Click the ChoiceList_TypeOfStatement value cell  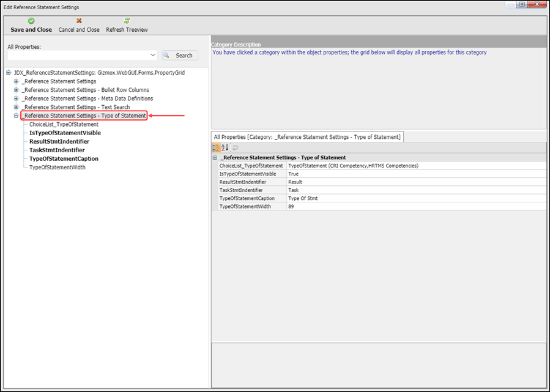(416, 166)
